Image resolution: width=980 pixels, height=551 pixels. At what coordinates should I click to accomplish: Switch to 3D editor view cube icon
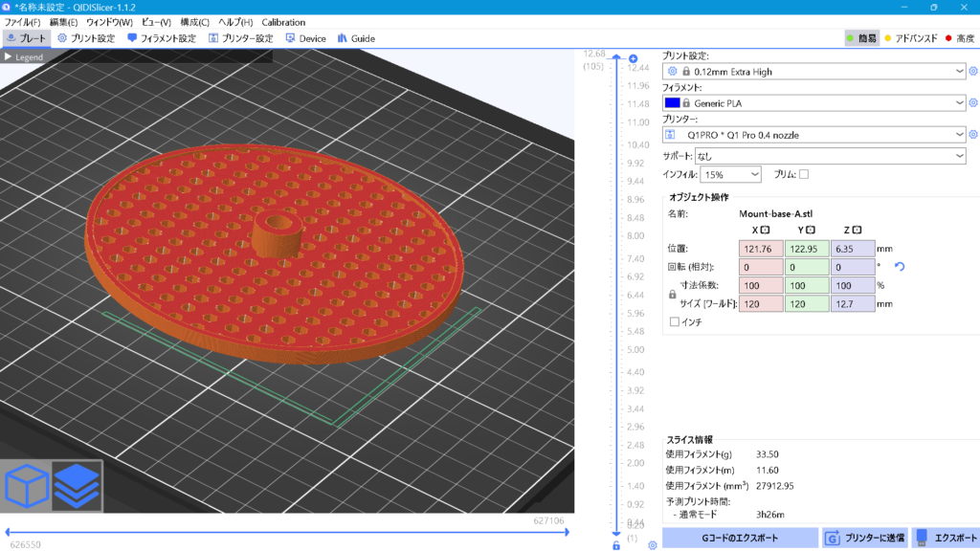(27, 486)
